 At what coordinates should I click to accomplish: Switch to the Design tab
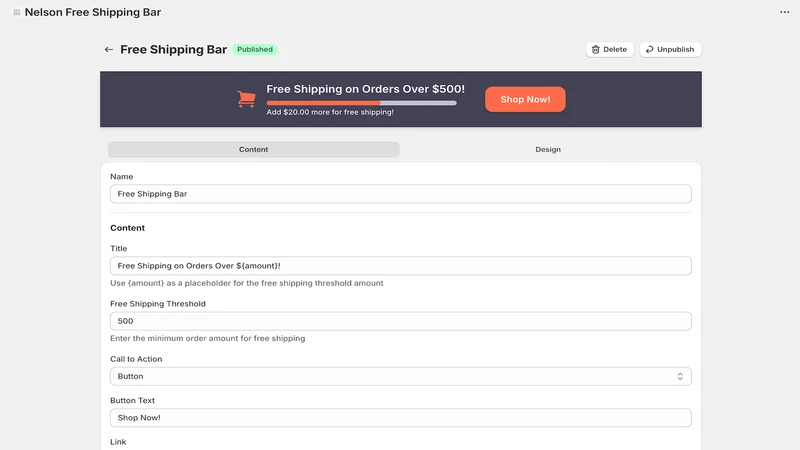[x=548, y=149]
